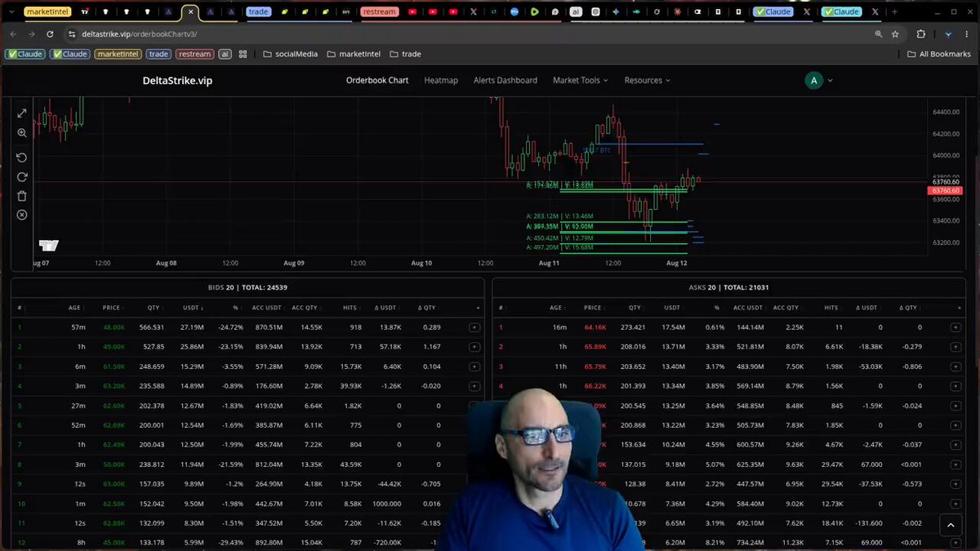
Task: Open a new browser tab with plus icon
Action: tap(894, 12)
